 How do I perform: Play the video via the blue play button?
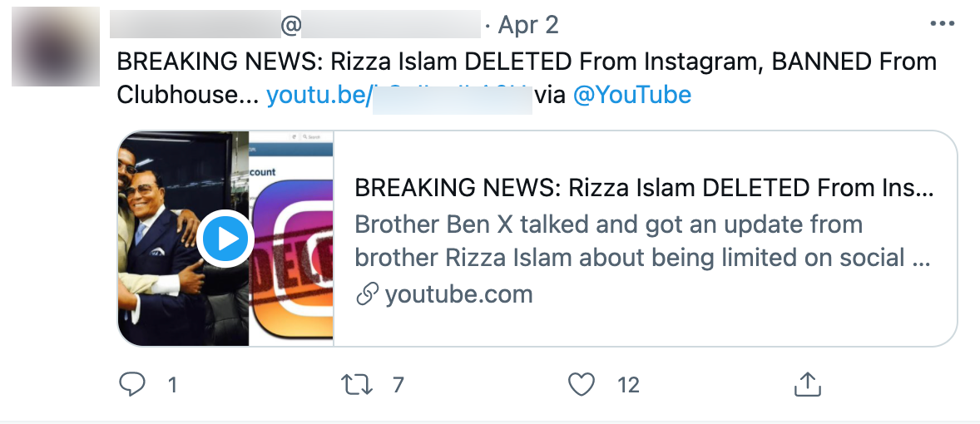pyautogui.click(x=225, y=239)
